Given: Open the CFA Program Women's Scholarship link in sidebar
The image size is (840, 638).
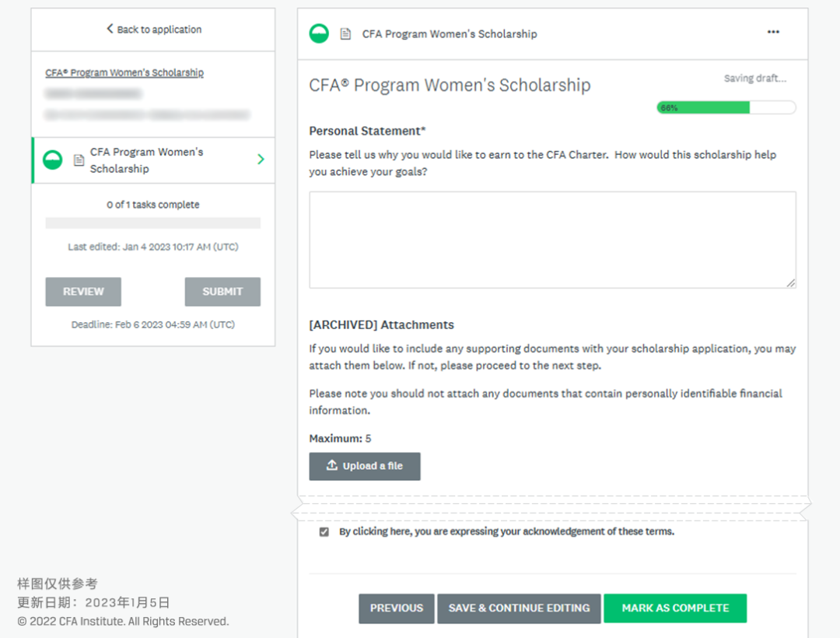Looking at the screenshot, I should [x=124, y=72].
